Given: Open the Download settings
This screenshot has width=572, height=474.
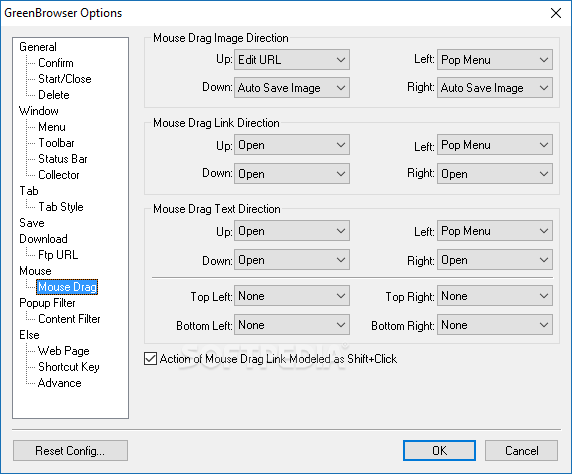Looking at the screenshot, I should coord(43,239).
